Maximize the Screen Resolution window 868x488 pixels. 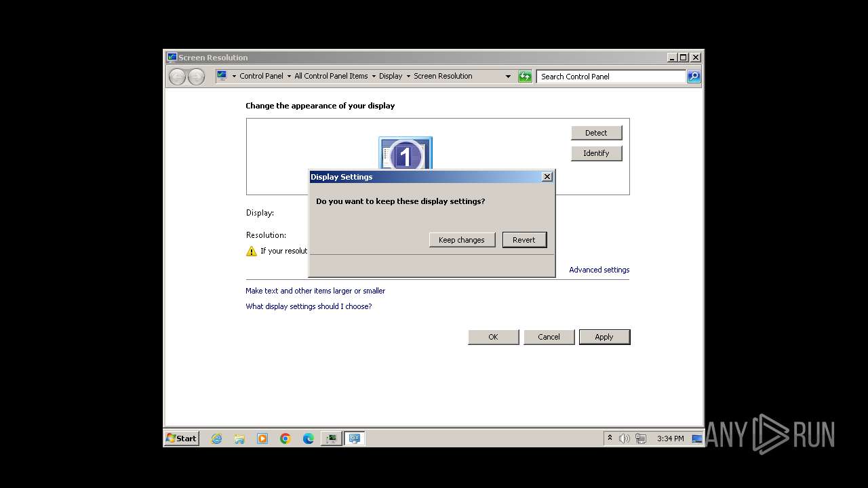(x=684, y=58)
